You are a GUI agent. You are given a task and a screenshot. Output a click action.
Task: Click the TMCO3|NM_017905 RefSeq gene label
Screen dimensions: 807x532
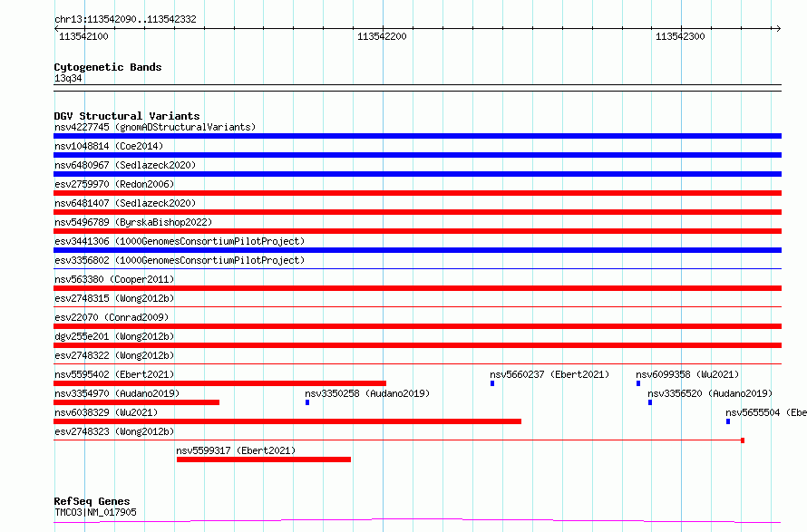pos(95,512)
